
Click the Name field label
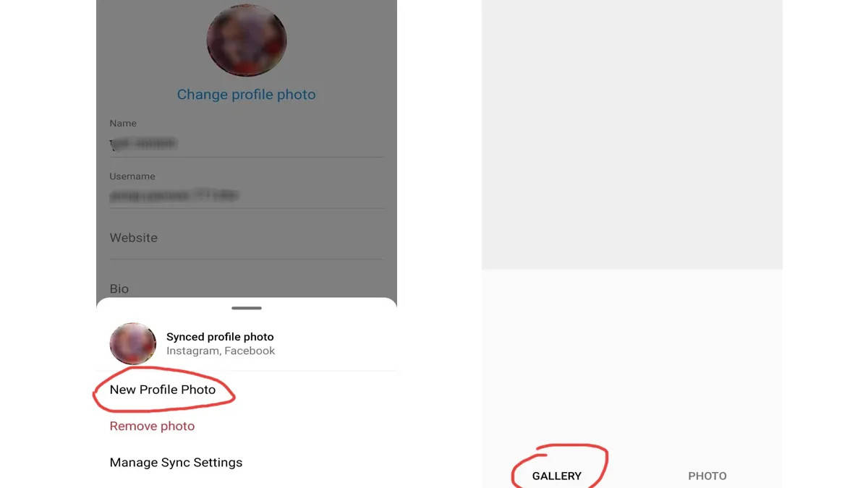[123, 124]
